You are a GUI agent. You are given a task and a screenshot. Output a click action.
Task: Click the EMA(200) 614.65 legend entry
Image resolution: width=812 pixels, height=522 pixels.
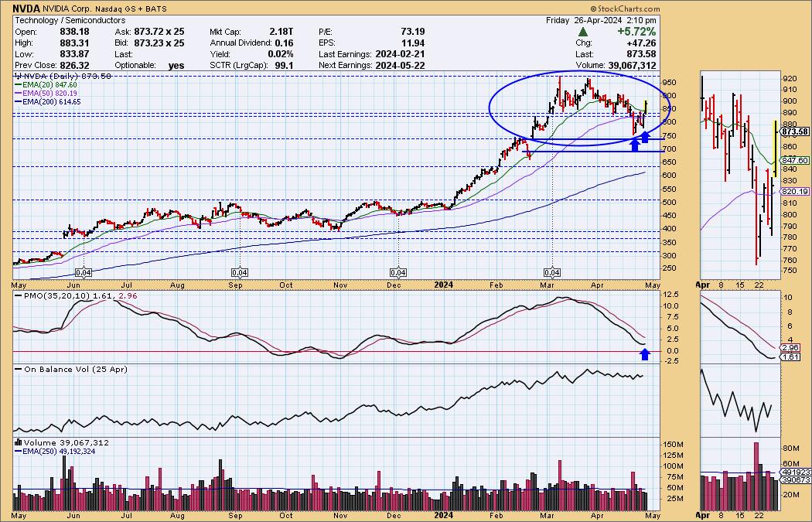49,102
